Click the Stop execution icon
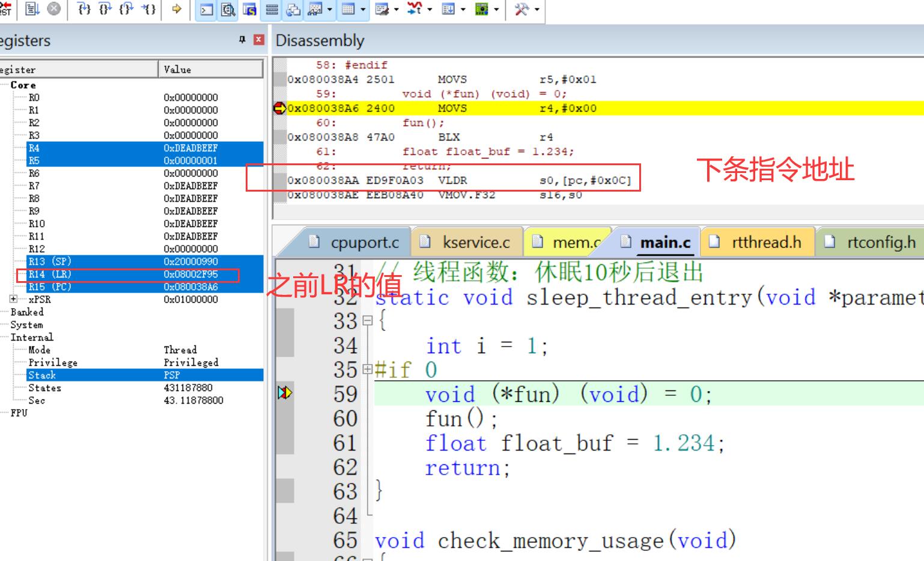Screen dimensions: 924x561 [53, 9]
